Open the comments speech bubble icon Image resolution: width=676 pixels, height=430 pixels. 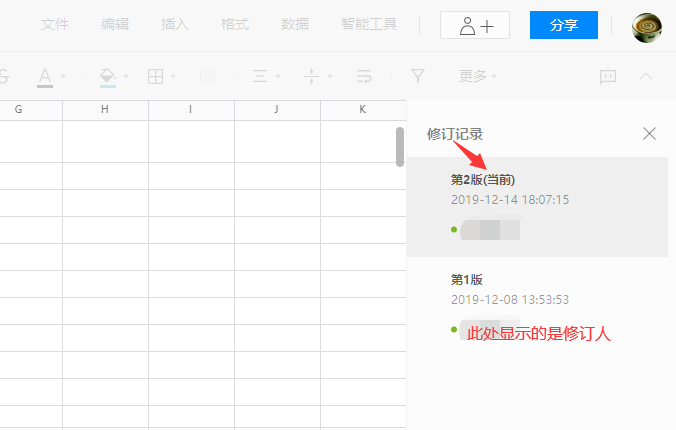coord(608,77)
